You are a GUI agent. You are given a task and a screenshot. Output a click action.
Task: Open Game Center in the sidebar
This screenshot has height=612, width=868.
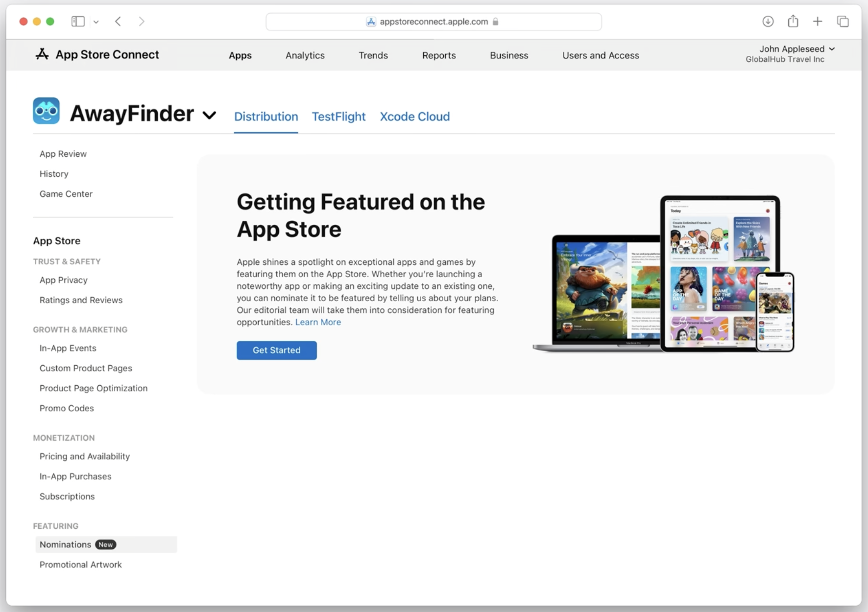(x=66, y=194)
